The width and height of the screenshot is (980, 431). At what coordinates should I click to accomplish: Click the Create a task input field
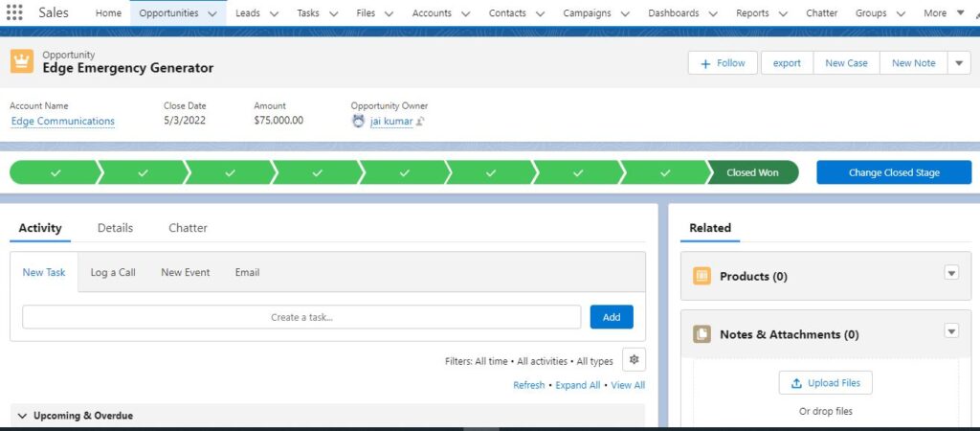(301, 317)
